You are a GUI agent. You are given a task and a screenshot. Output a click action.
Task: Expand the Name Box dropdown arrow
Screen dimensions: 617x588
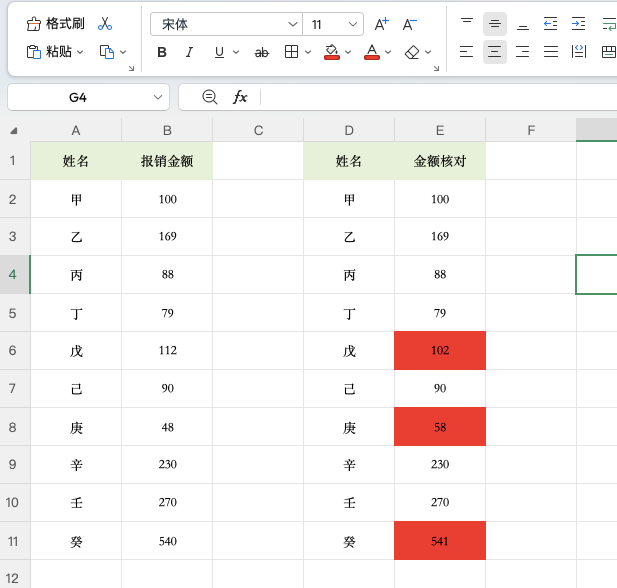[158, 97]
